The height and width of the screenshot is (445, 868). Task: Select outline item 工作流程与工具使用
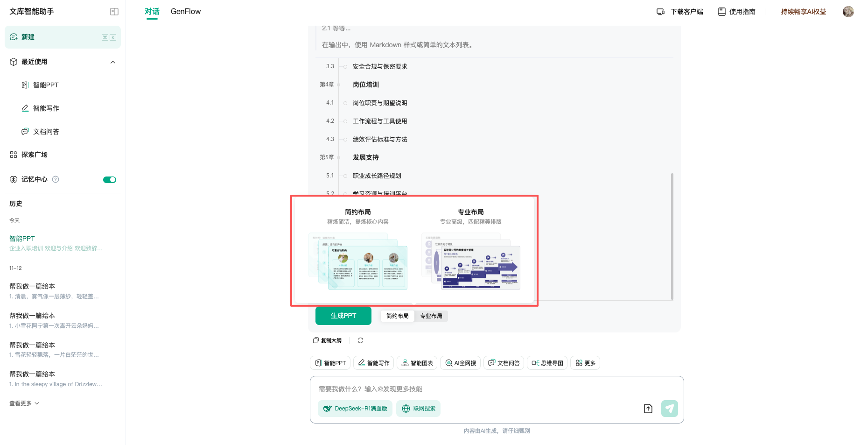pyautogui.click(x=380, y=121)
